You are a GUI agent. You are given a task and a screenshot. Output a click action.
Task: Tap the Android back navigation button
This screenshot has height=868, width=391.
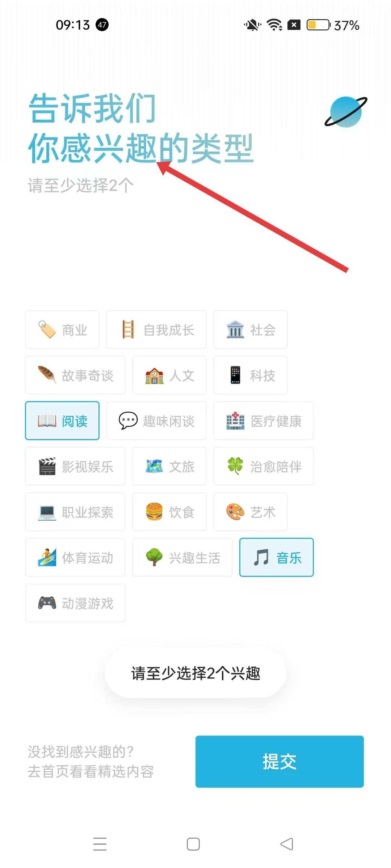[x=287, y=844]
